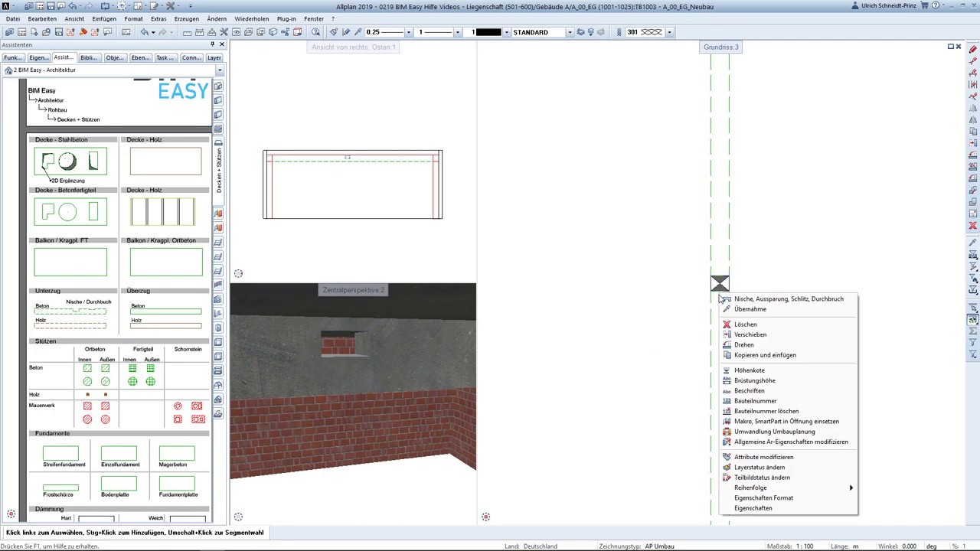Maximize the Grundriss viewport window
The height and width of the screenshot is (551, 980).
(x=950, y=47)
